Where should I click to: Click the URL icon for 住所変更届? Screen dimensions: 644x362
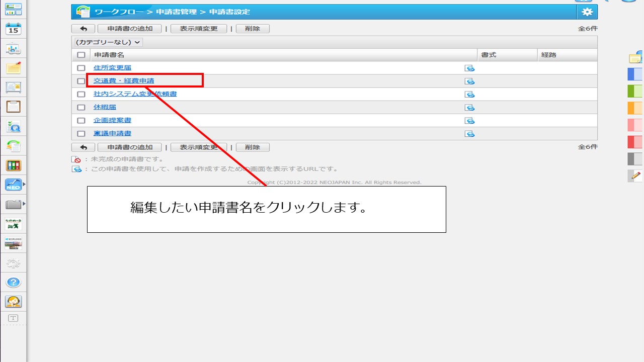pyautogui.click(x=469, y=68)
